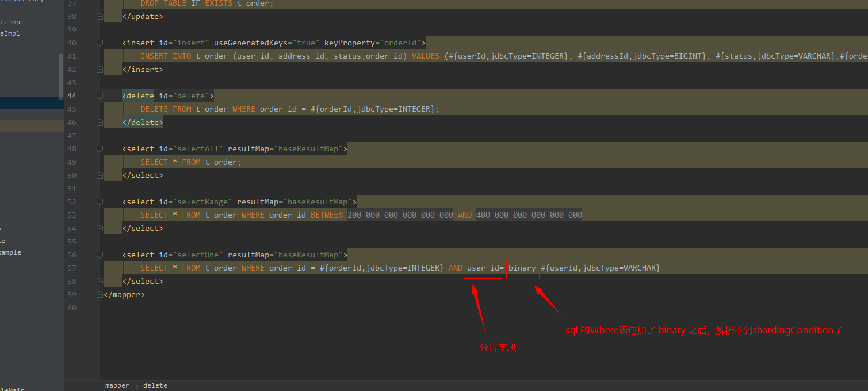Click the BETWEEN keyword on line 53
Image resolution: width=868 pixels, height=391 pixels.
click(x=327, y=215)
